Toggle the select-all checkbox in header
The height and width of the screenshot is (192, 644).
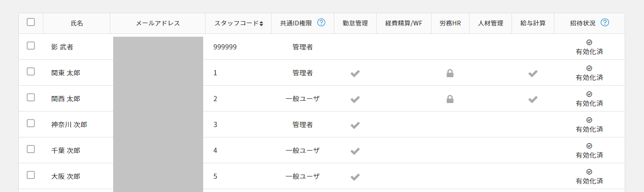[31, 22]
